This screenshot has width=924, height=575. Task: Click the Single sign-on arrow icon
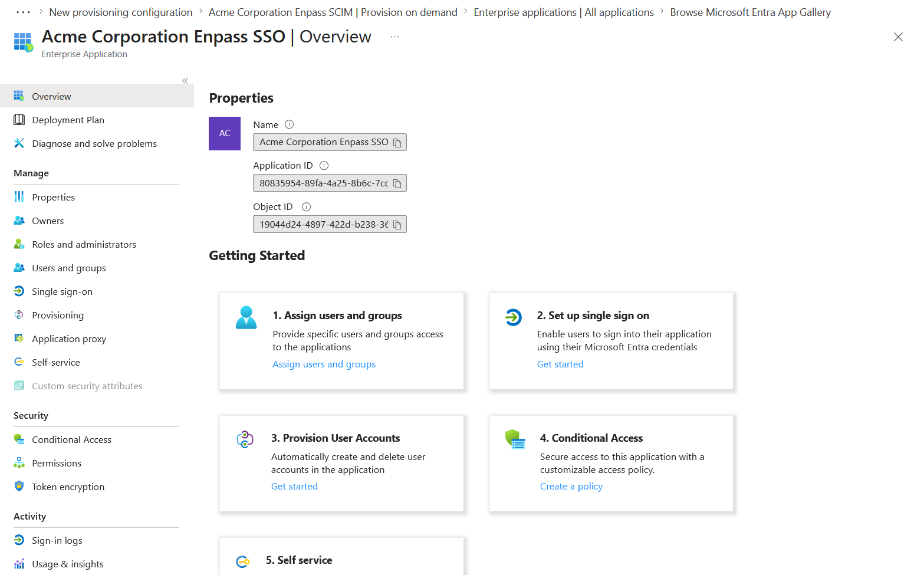point(19,291)
